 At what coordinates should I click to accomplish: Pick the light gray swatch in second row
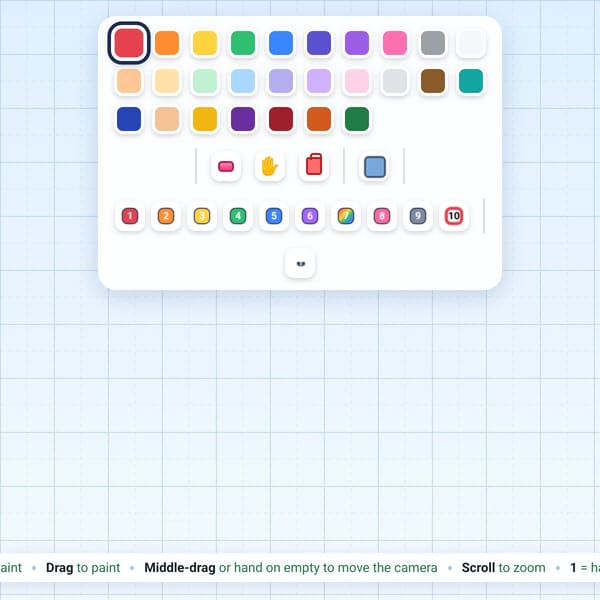tap(395, 81)
